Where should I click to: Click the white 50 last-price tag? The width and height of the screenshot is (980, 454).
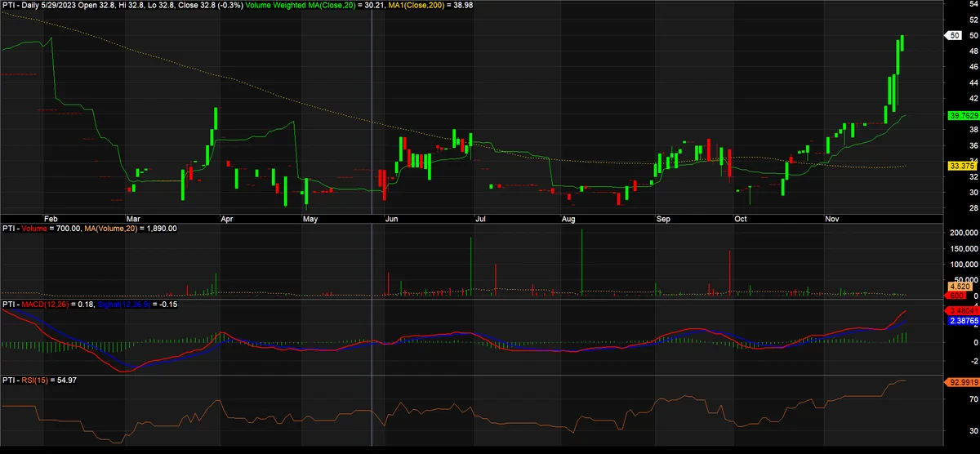tap(953, 36)
